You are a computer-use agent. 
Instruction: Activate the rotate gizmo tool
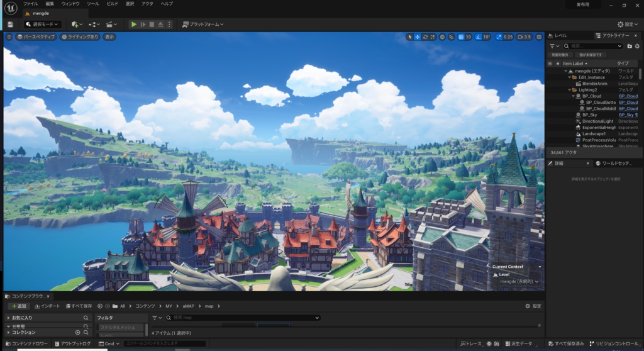pyautogui.click(x=425, y=37)
